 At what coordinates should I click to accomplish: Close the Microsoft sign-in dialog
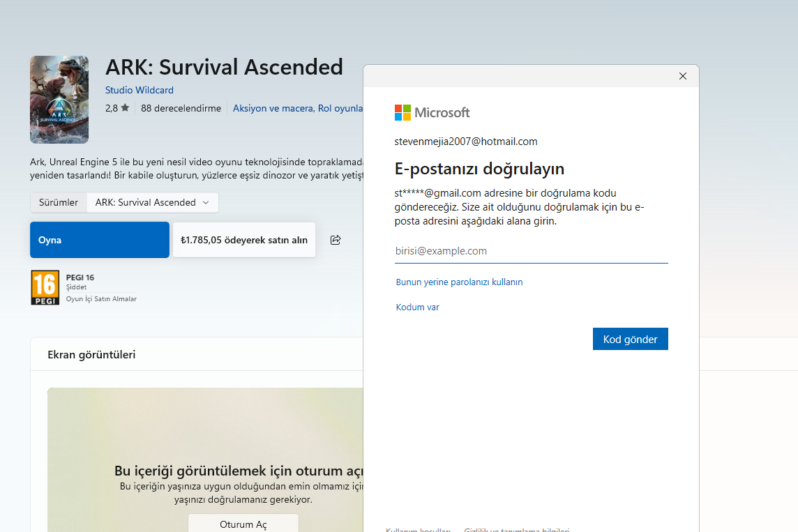[x=682, y=76]
